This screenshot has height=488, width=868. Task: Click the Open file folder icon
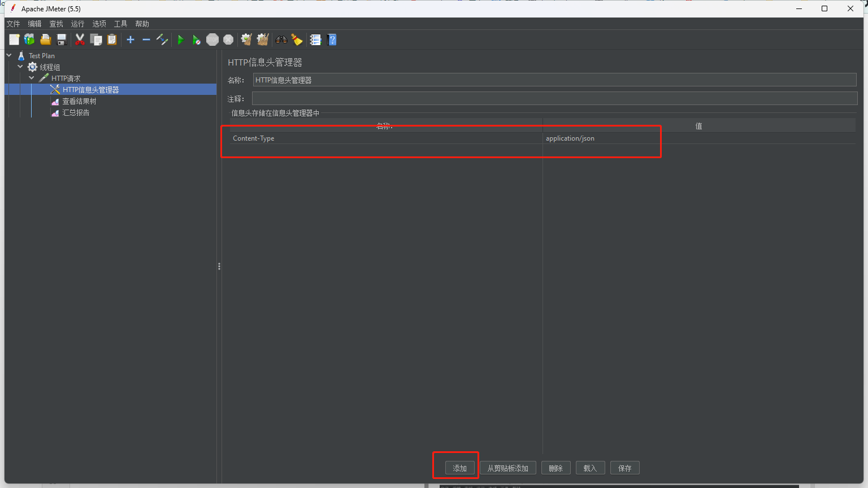click(46, 40)
